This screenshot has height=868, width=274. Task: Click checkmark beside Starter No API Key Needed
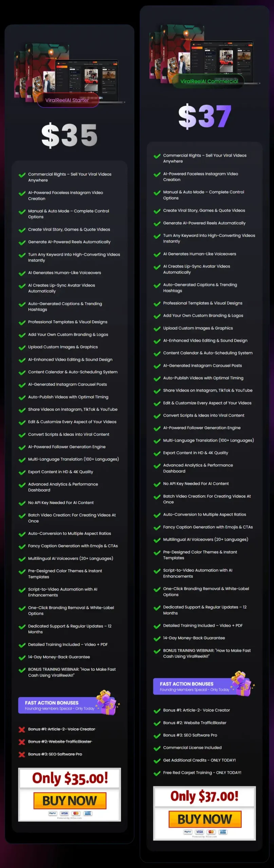coord(22,503)
